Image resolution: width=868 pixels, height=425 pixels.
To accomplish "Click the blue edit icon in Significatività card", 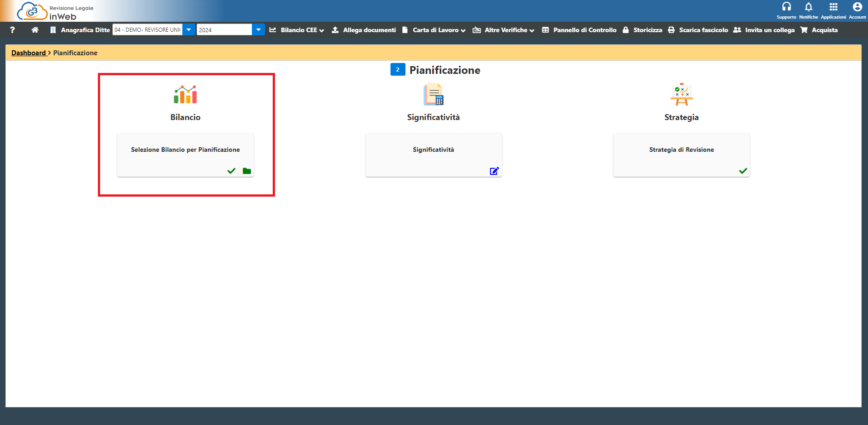I will pyautogui.click(x=494, y=171).
